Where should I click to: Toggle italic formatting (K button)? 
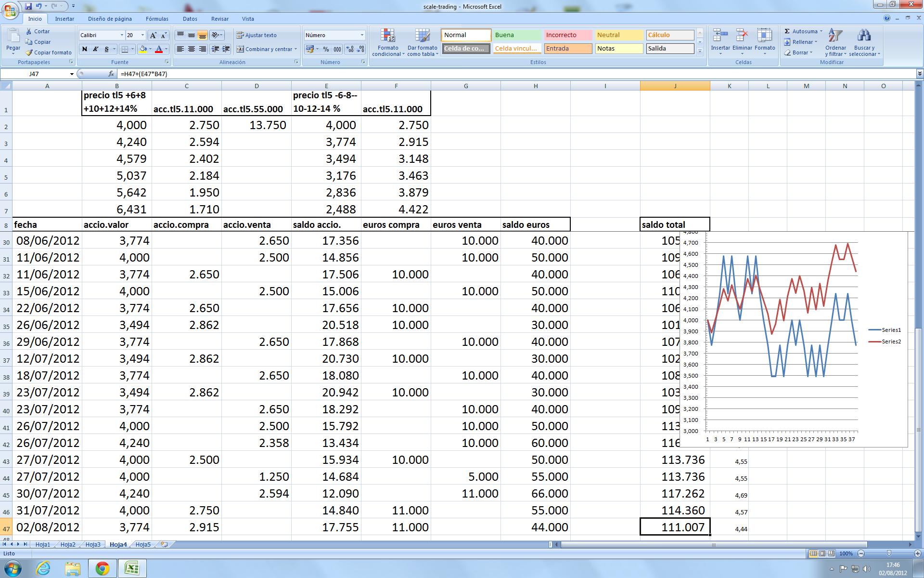[x=96, y=49]
